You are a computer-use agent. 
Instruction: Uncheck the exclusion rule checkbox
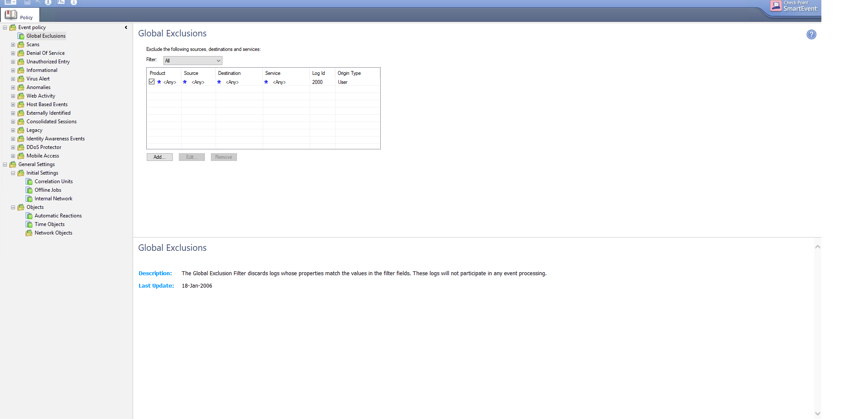(x=151, y=81)
